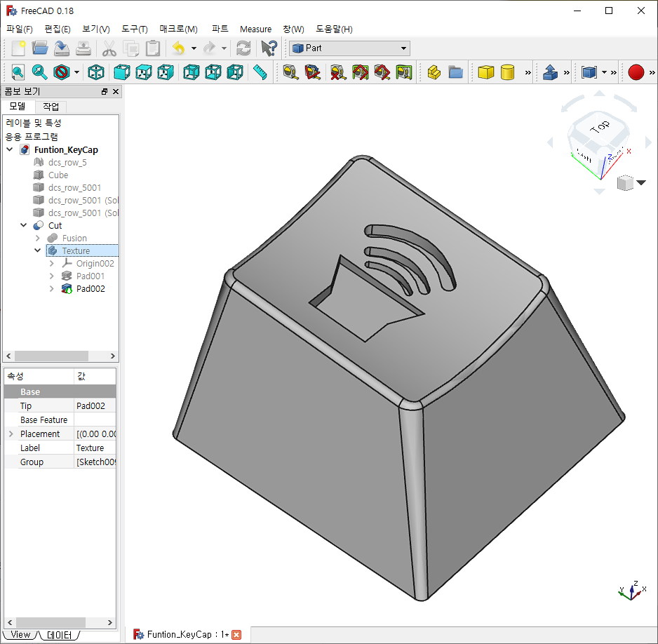Viewport: 658px width, 644px height.
Task: Set the left view cube icon
Action: pos(235,72)
